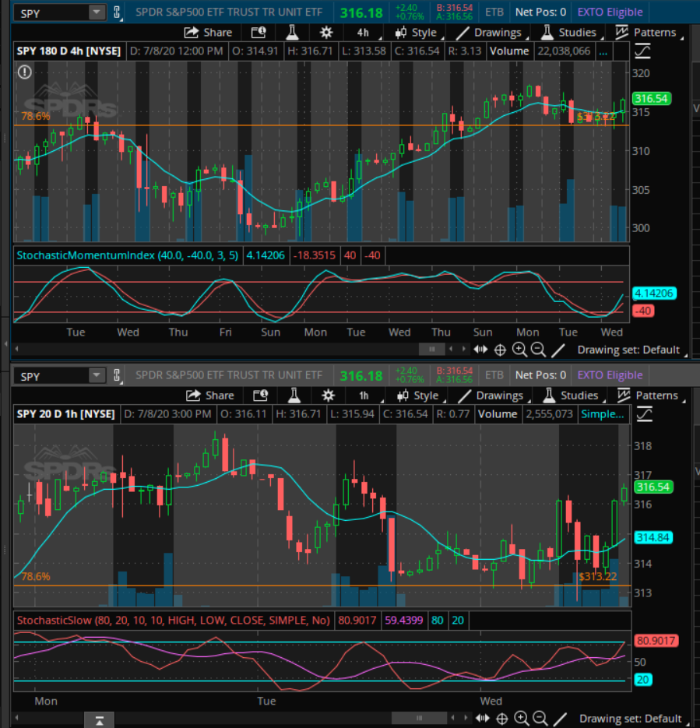Screen dimensions: 700x728
Task: Click the left panel collapse arrow on the window edge
Action: pyautogui.click(x=5, y=344)
